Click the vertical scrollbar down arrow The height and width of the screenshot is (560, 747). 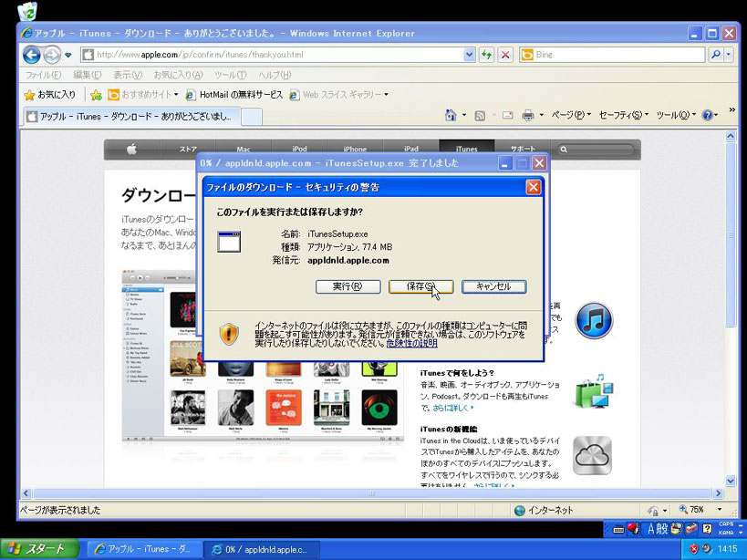(x=731, y=481)
